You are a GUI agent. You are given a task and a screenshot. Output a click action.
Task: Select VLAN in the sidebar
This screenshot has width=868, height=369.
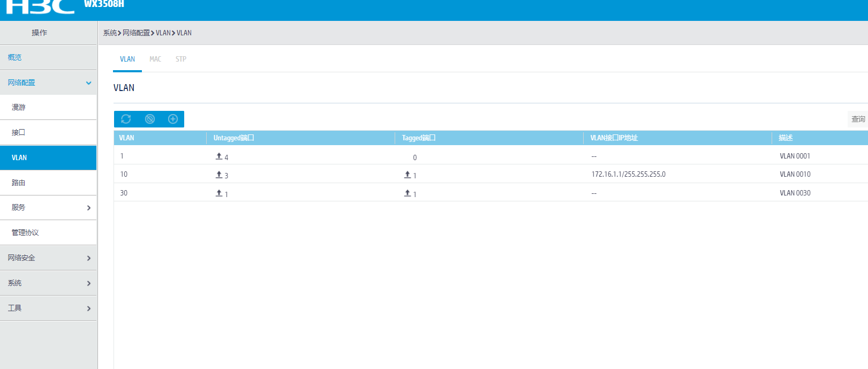[48, 157]
